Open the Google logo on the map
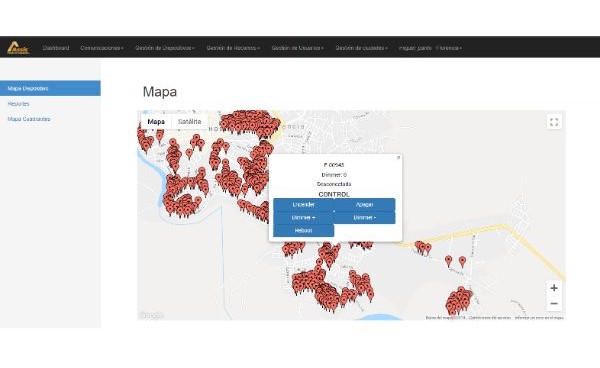This screenshot has height=368, width=600. click(x=152, y=316)
